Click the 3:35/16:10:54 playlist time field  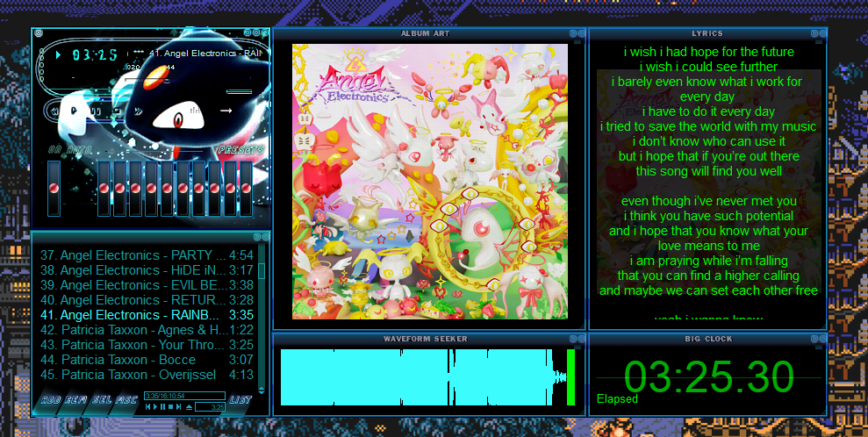[x=185, y=396]
